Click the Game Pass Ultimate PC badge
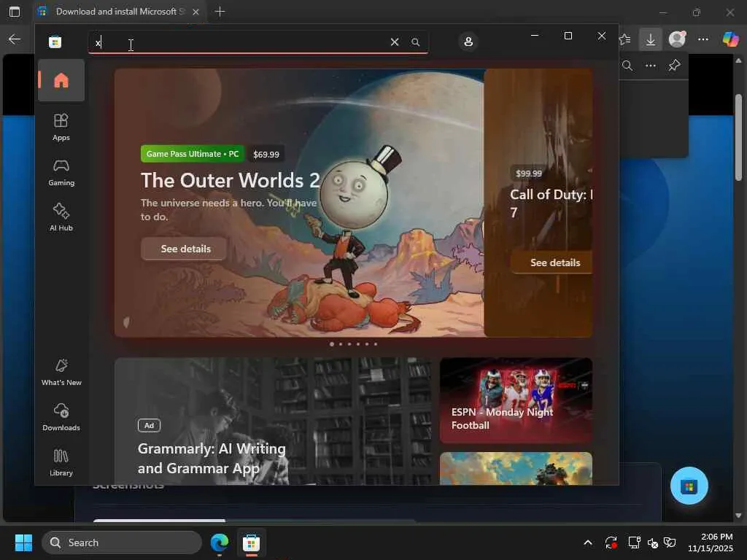This screenshot has width=747, height=560. [193, 154]
